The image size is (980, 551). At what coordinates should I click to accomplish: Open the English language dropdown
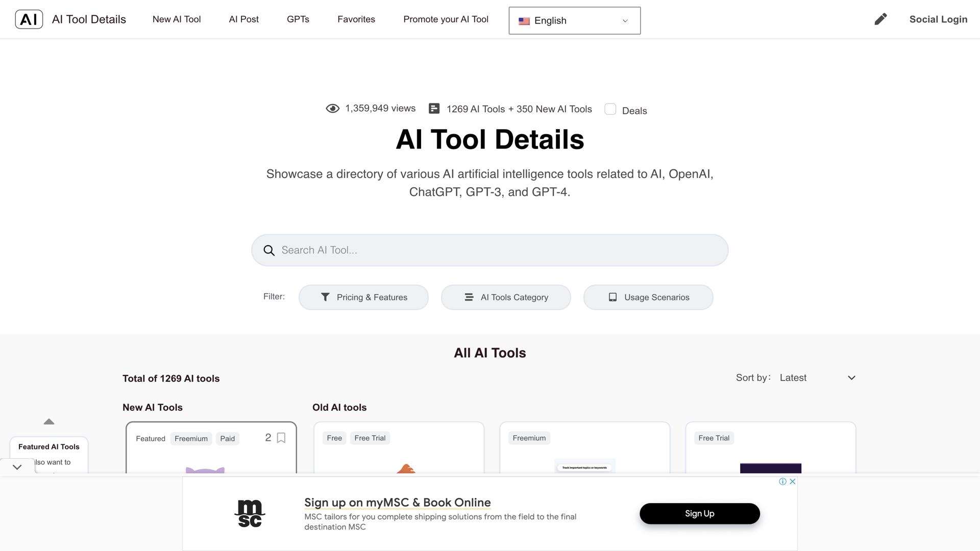[574, 20]
